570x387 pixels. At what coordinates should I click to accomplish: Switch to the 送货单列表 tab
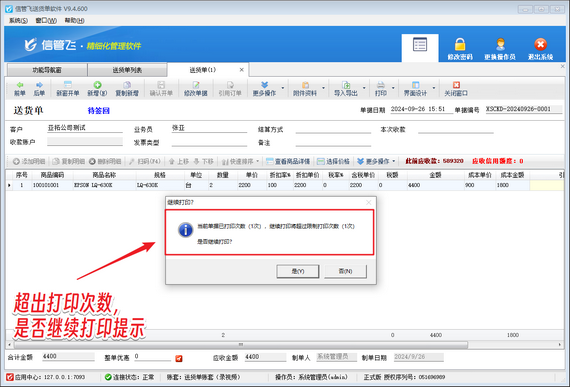(x=127, y=70)
